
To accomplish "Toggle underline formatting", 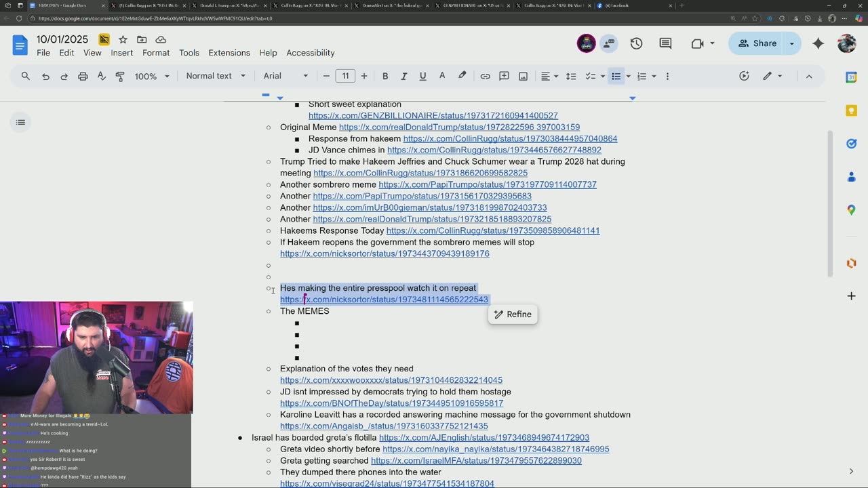I will [422, 76].
